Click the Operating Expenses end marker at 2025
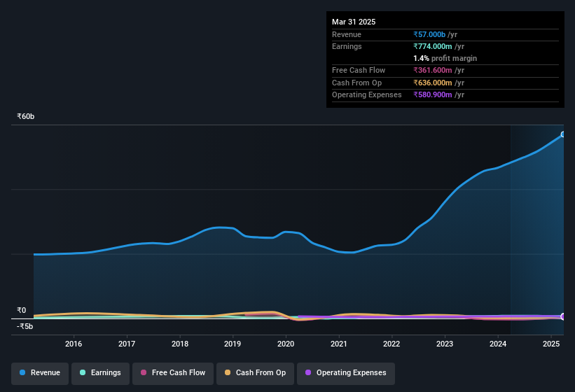This screenshot has height=392, width=575. [x=563, y=316]
